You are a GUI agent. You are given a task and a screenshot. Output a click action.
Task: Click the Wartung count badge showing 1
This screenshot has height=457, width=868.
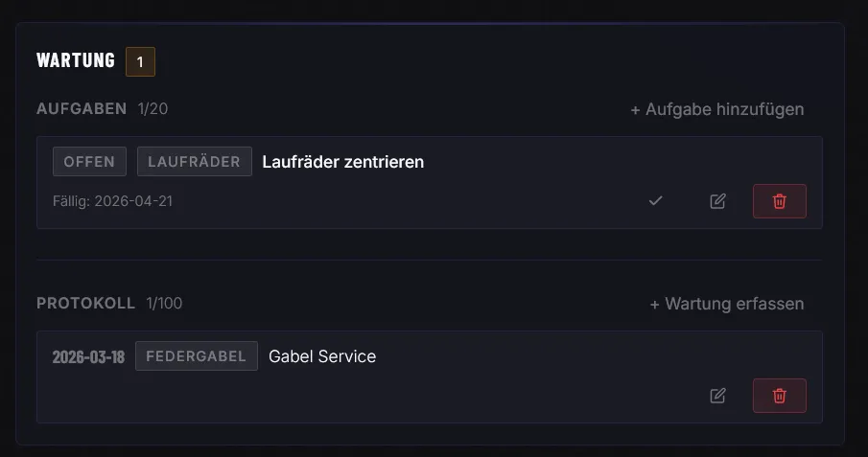[140, 61]
